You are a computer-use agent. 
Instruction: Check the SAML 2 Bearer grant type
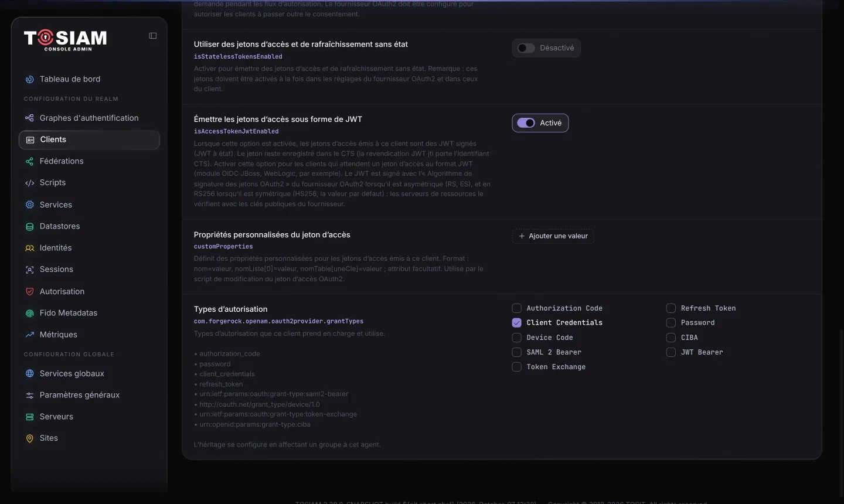(516, 352)
